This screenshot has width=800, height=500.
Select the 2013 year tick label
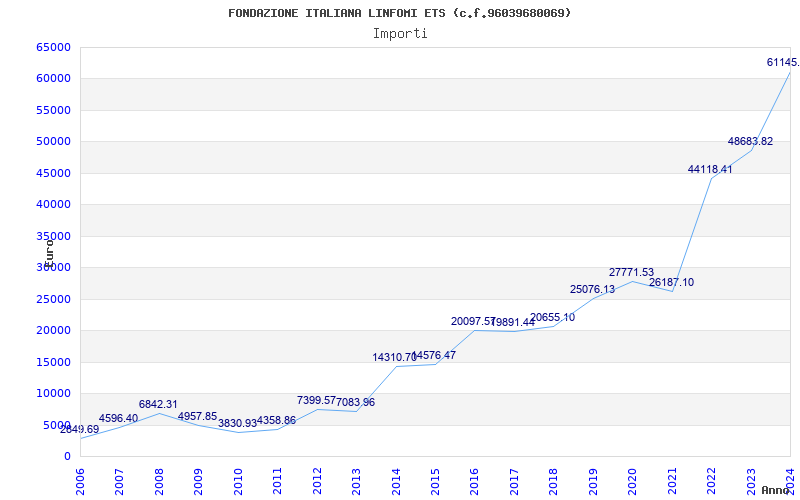(x=356, y=482)
